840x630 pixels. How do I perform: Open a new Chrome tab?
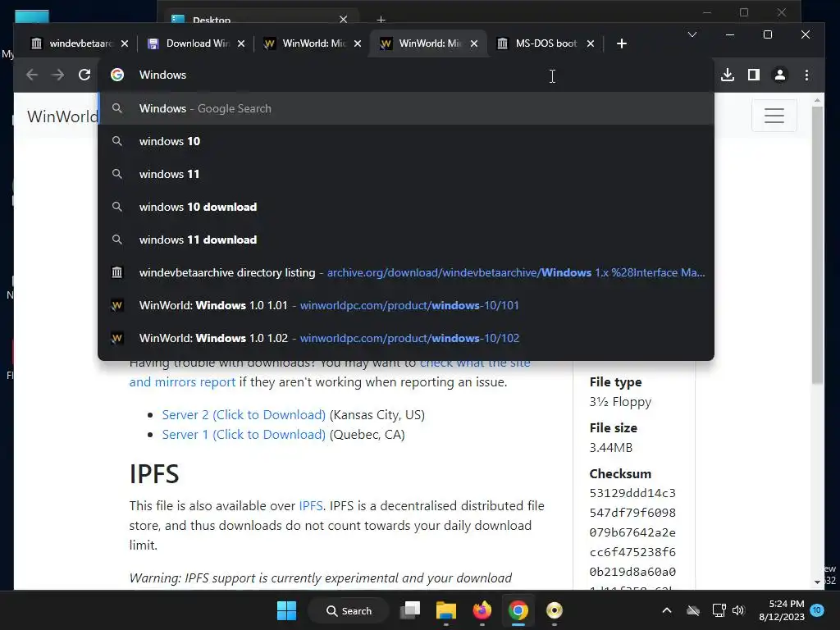(622, 43)
